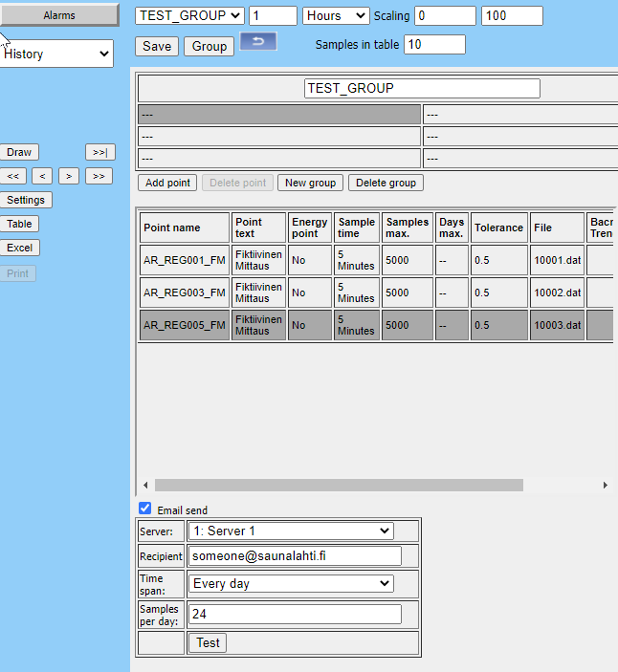The height and width of the screenshot is (672, 618).
Task: Open the TEST_GROUP group dropdown
Action: click(x=189, y=16)
